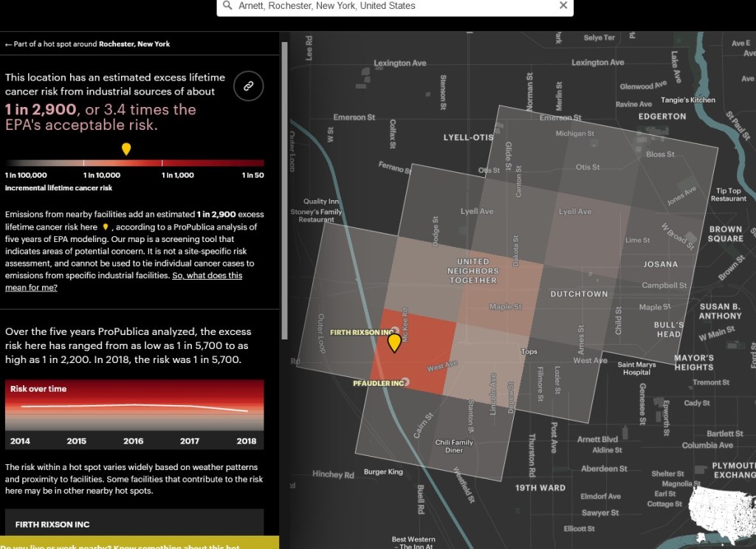Viewport: 756px width, 549px height.
Task: Open the FIRTH RIXSON INC facility card
Action: [134, 524]
